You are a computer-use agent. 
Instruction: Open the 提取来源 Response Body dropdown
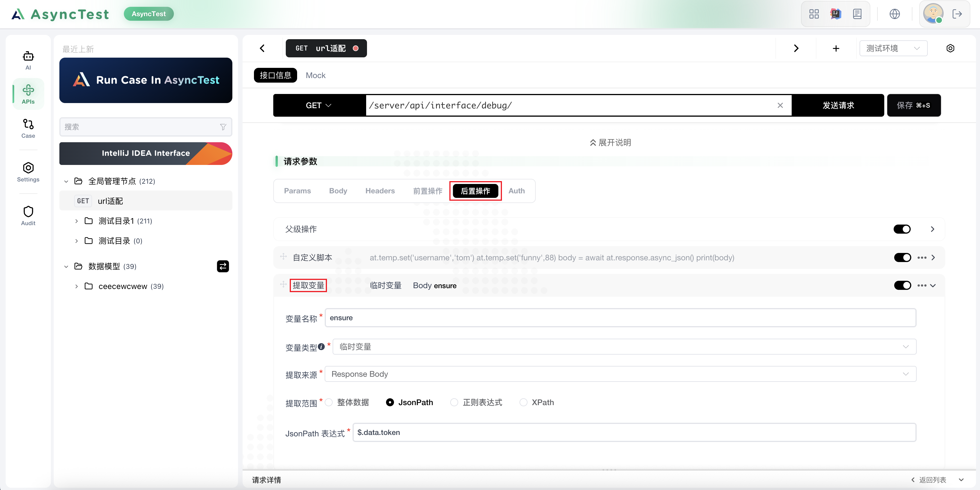point(620,374)
